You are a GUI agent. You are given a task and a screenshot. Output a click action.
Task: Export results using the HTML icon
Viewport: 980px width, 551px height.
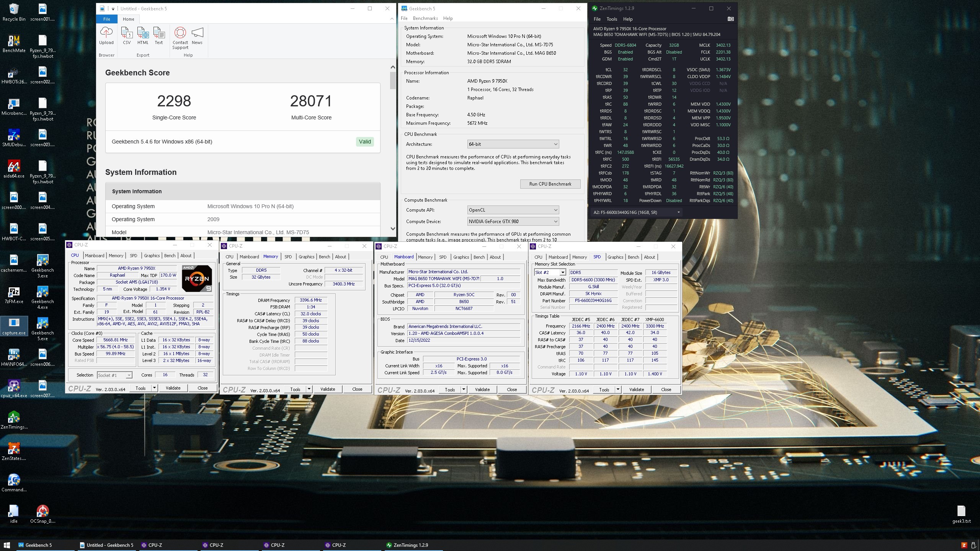143,36
